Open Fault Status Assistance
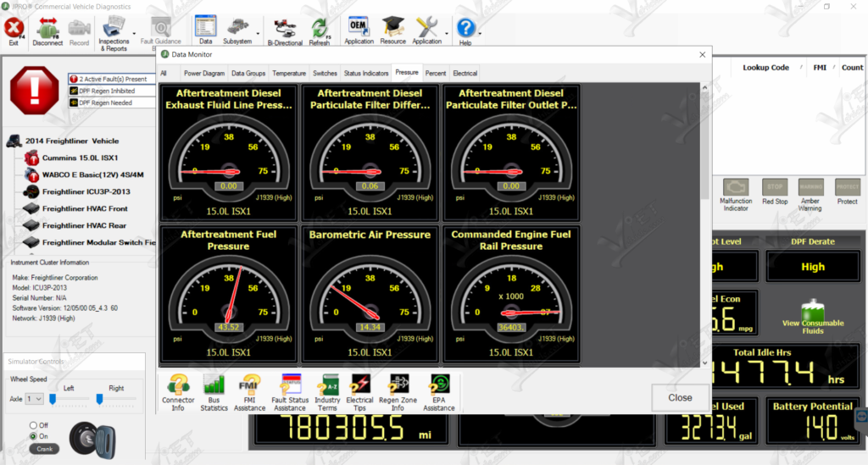868x465 pixels. pos(290,392)
